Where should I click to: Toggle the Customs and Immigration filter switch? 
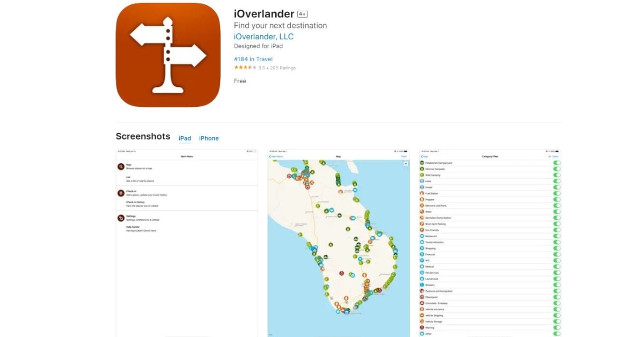(x=557, y=291)
